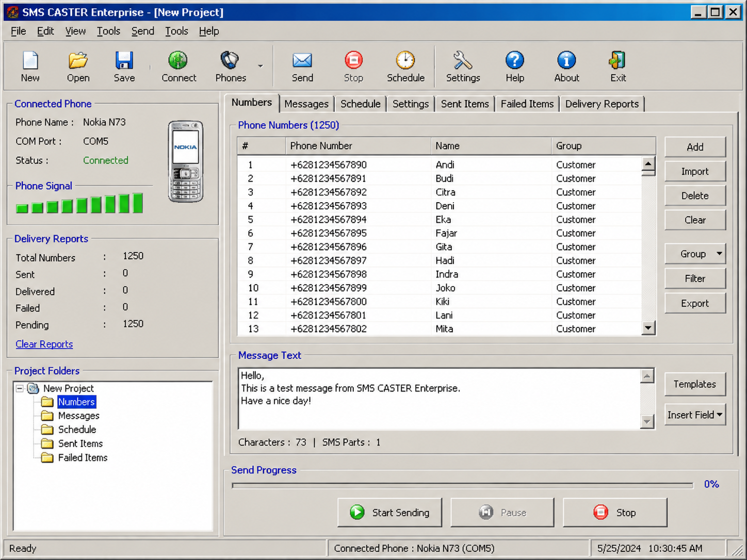Collapse the New Project tree node
747x560 pixels.
(20, 388)
